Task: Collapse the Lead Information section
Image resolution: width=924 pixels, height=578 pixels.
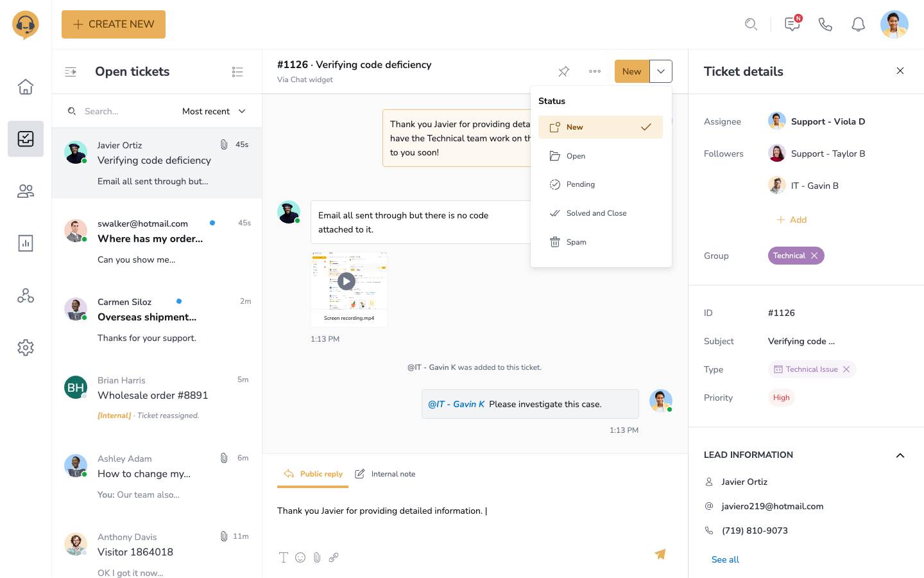Action: (x=900, y=455)
